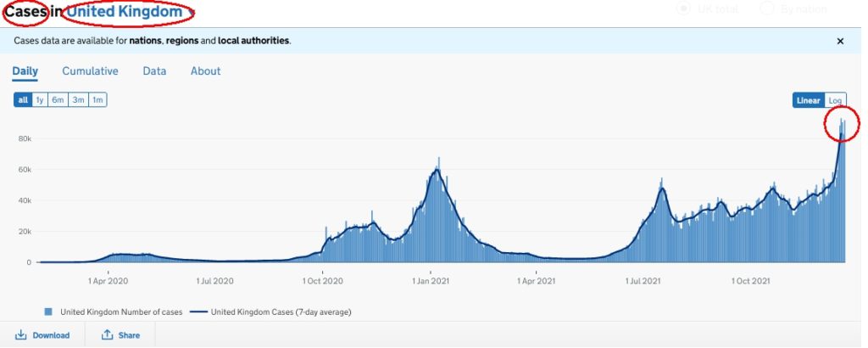Choose the UK total radio option
868x348 pixels.
[x=684, y=8]
